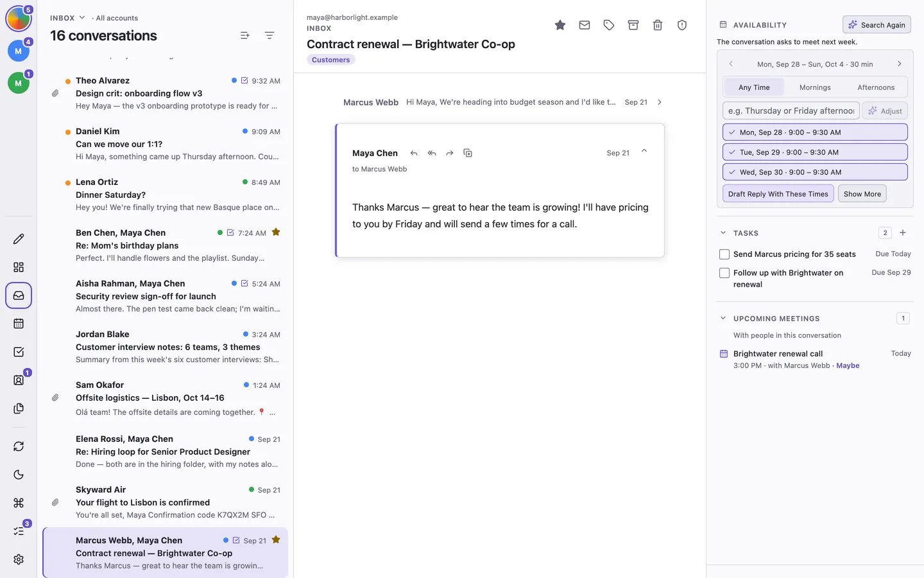Collapse the Upcoming Meetings section
This screenshot has width=924, height=578.
(x=723, y=319)
